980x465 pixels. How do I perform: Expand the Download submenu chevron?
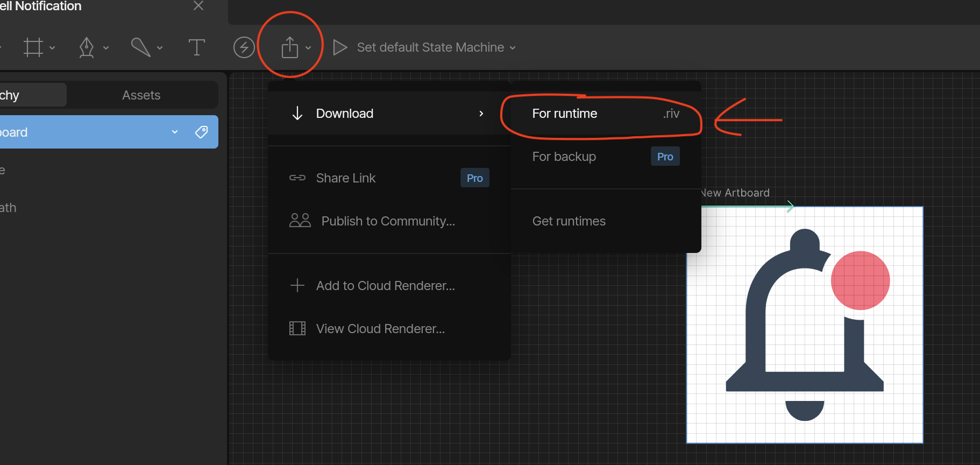coord(481,114)
